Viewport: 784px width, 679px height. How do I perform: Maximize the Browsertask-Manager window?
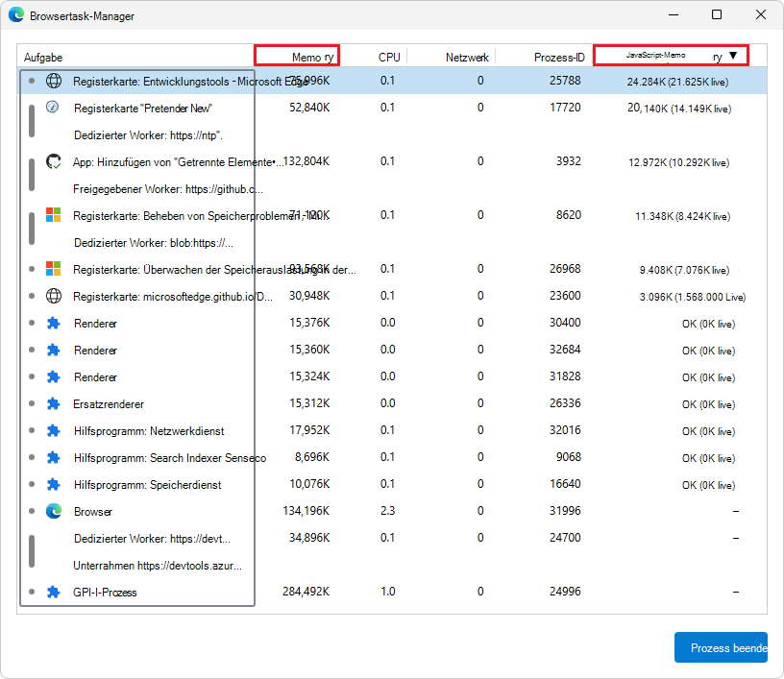(x=717, y=14)
